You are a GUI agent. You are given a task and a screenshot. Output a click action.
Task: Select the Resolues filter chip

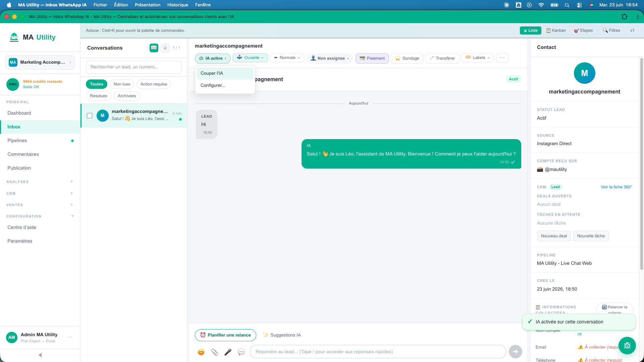(99, 96)
